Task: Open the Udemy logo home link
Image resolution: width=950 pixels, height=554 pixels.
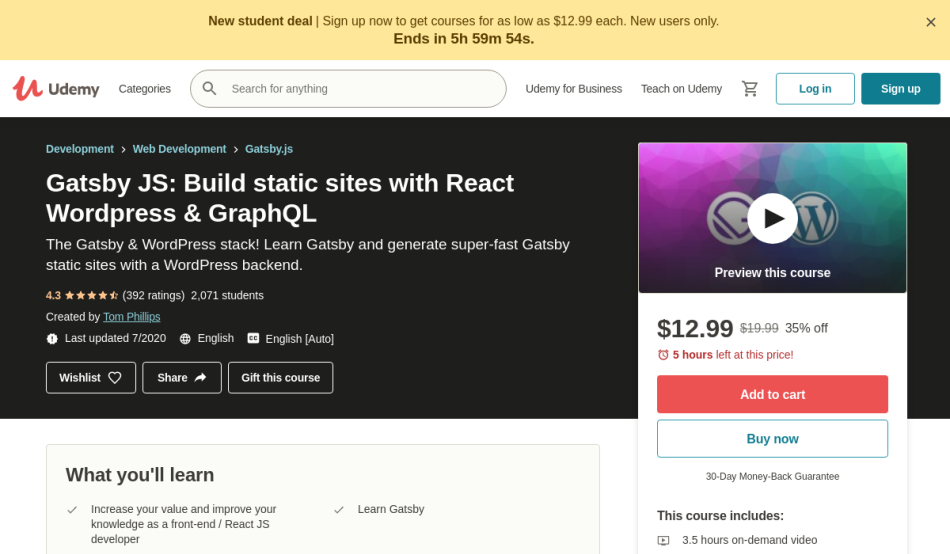Action: (56, 88)
